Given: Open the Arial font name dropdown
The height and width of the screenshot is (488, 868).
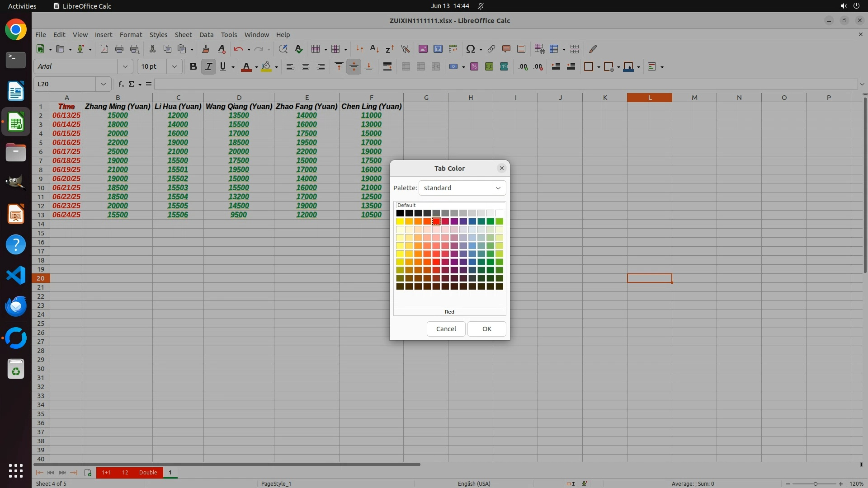Looking at the screenshot, I should pyautogui.click(x=125, y=66).
